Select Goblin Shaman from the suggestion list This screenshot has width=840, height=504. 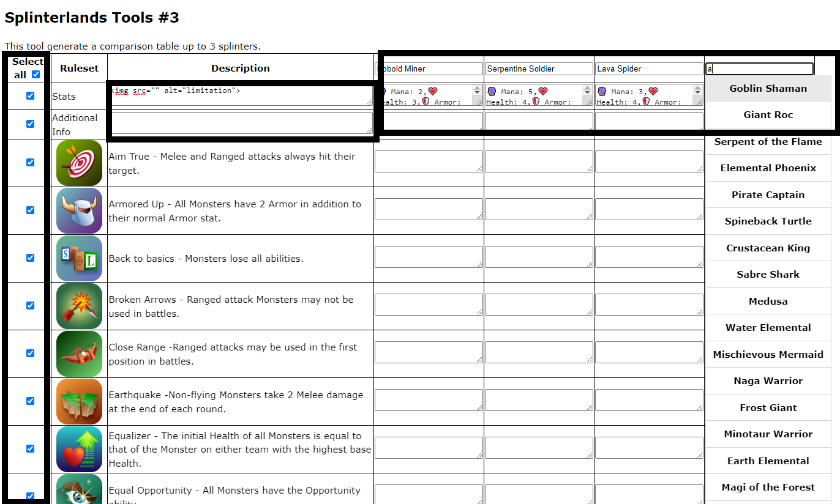click(x=768, y=88)
